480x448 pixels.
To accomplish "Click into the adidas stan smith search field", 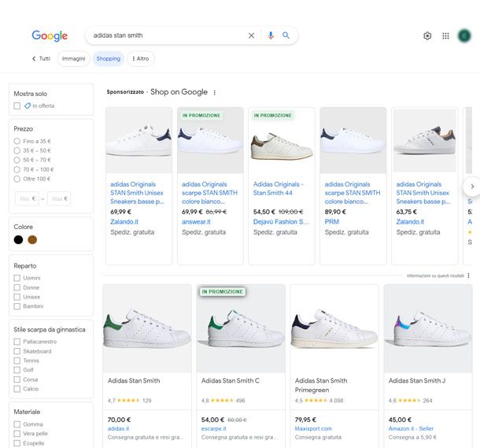I will 167,35.
